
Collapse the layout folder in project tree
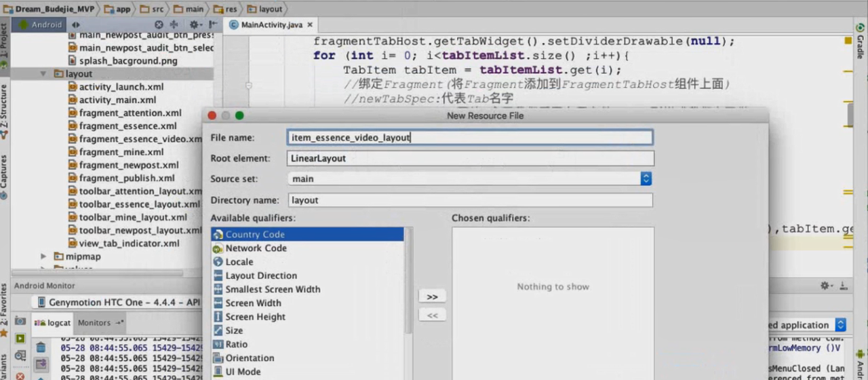[43, 74]
